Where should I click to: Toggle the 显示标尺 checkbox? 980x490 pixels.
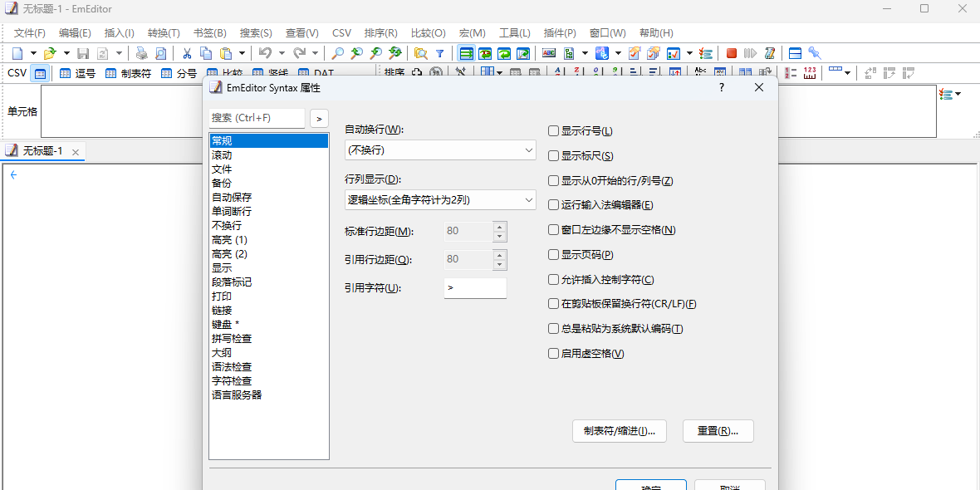[553, 156]
